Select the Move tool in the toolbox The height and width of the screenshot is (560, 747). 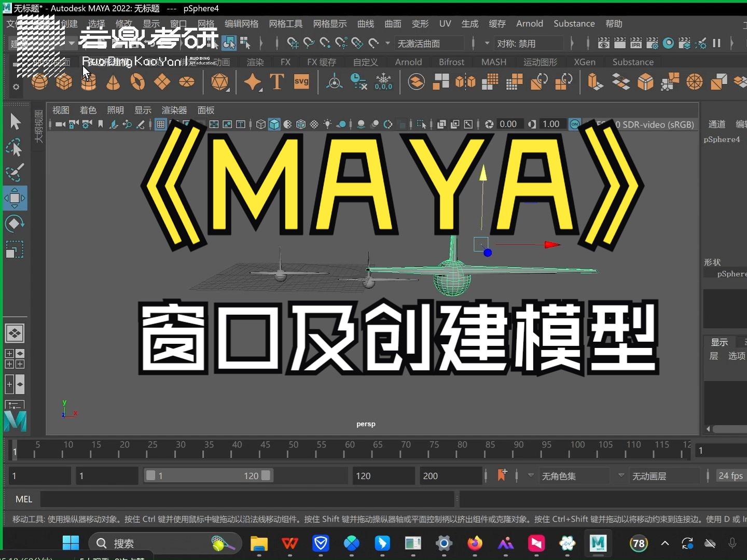tap(15, 199)
